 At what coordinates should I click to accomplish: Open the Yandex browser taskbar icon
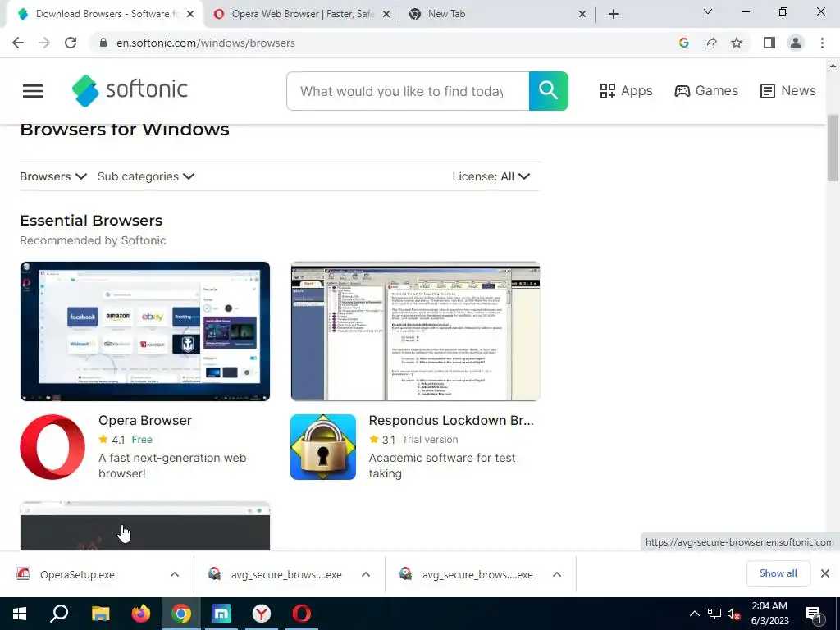click(x=262, y=614)
